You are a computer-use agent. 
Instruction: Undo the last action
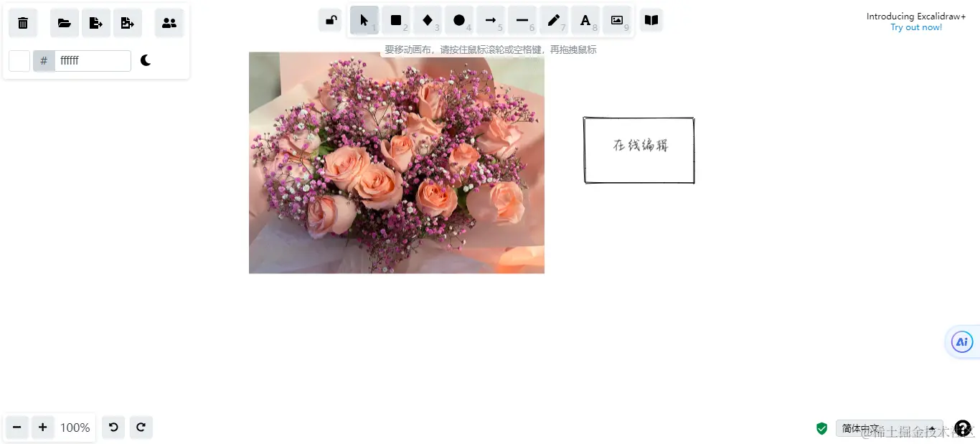(113, 428)
